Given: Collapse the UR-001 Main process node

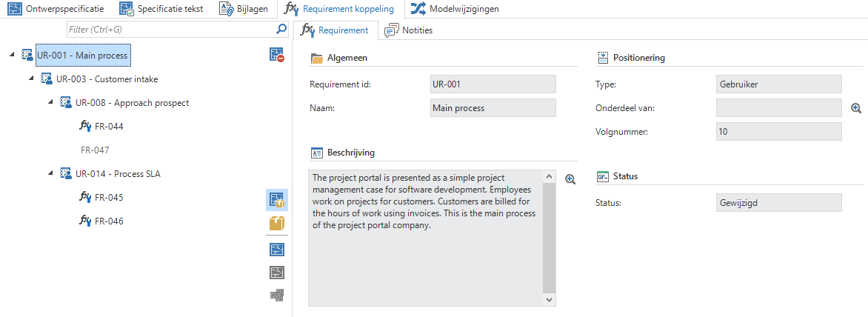Looking at the screenshot, I should [13, 56].
